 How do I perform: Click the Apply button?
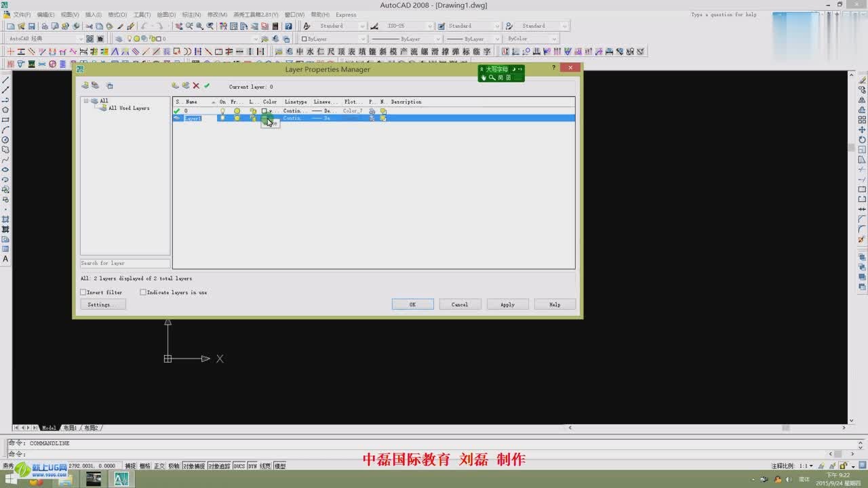[507, 304]
